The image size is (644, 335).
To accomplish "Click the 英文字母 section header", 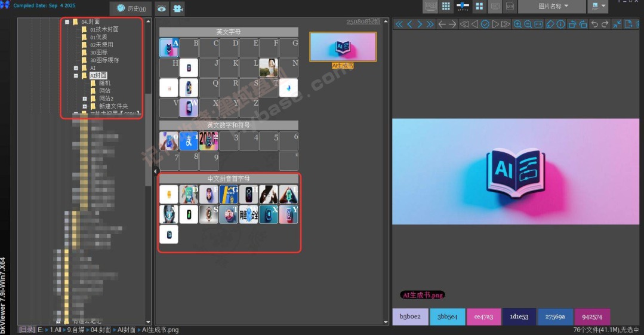I will pyautogui.click(x=229, y=32).
